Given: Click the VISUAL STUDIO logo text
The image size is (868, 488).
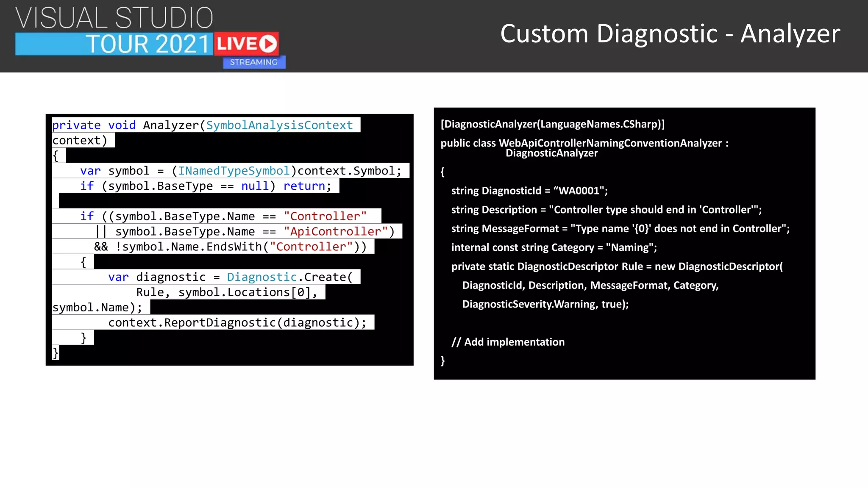Looking at the screenshot, I should (x=114, y=18).
